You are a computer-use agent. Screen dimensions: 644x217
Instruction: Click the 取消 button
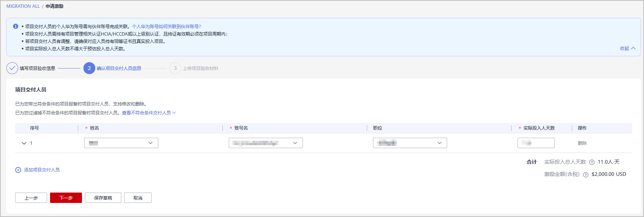(x=138, y=198)
